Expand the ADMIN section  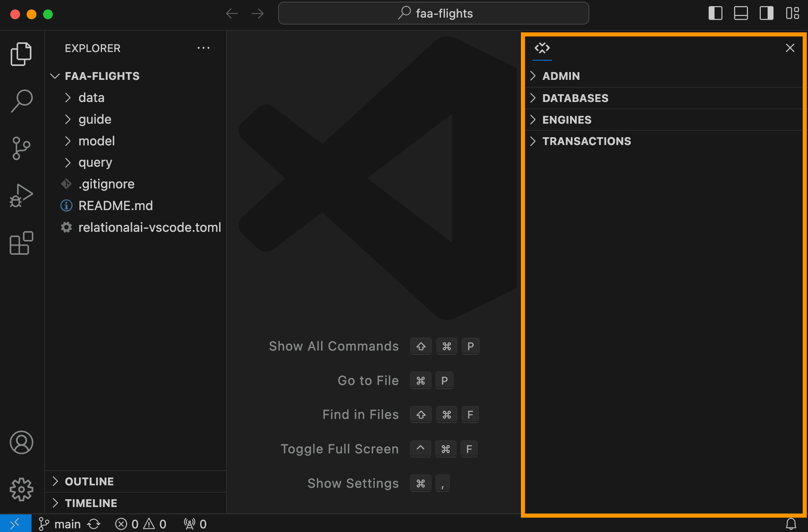tap(664, 76)
